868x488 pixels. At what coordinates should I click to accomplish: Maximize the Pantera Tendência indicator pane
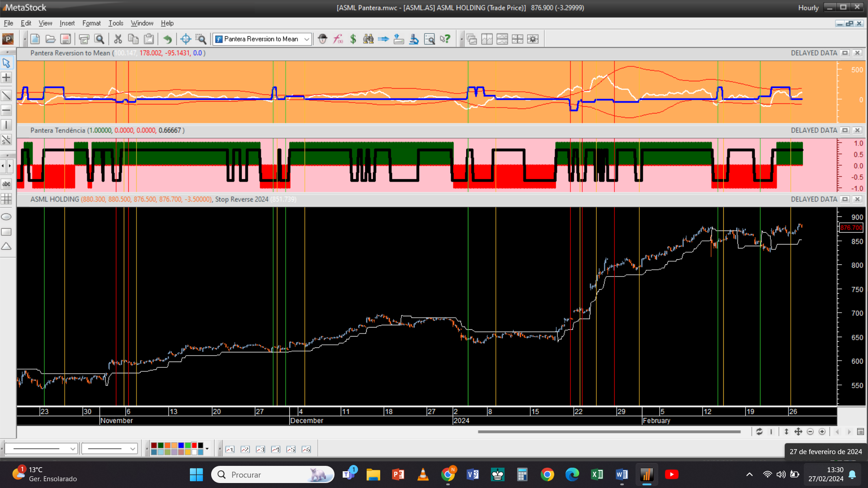pyautogui.click(x=844, y=130)
